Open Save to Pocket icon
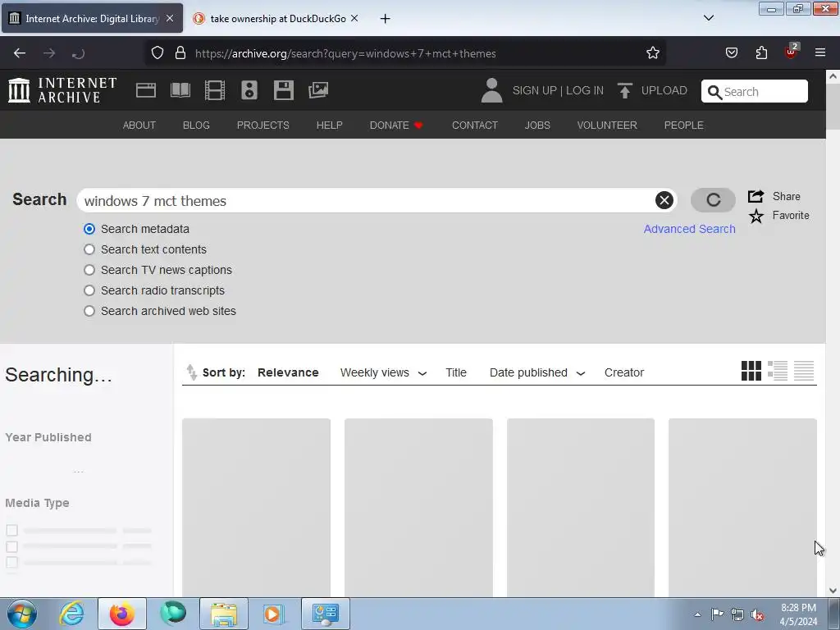The width and height of the screenshot is (840, 630). point(731,53)
